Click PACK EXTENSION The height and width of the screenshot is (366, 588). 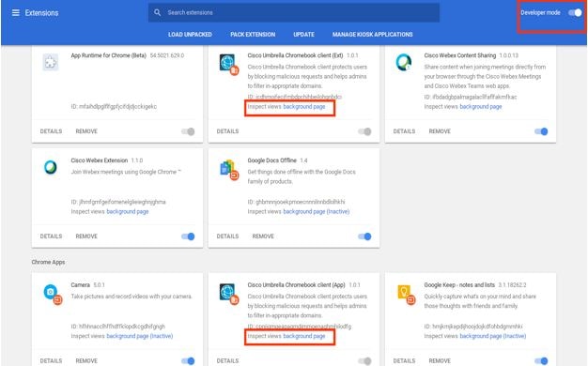pos(253,34)
